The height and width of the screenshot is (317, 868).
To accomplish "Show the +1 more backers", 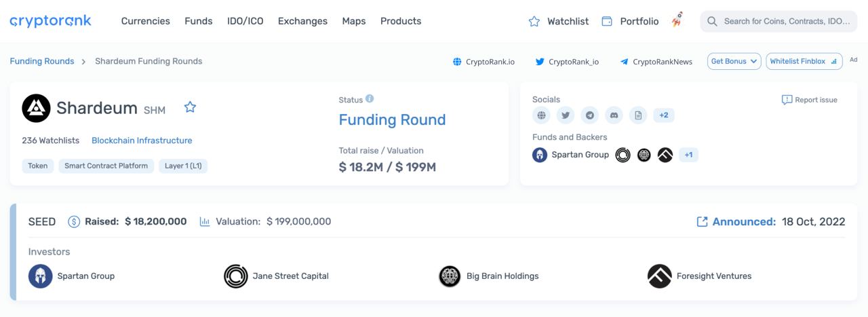I will tap(688, 155).
